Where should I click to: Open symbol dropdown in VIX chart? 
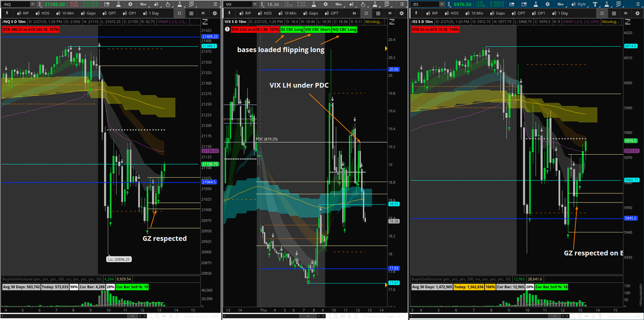point(255,4)
